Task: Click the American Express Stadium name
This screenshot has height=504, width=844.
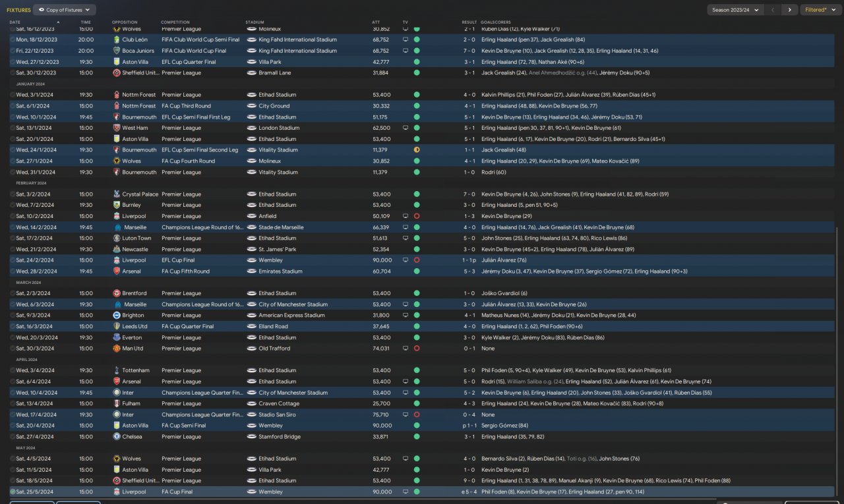Action: coord(292,316)
